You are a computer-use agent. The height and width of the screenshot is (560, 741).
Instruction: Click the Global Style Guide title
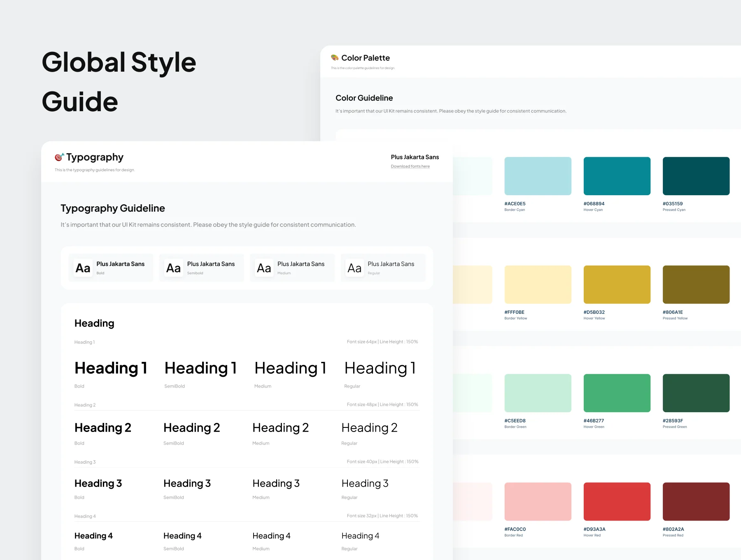point(119,82)
